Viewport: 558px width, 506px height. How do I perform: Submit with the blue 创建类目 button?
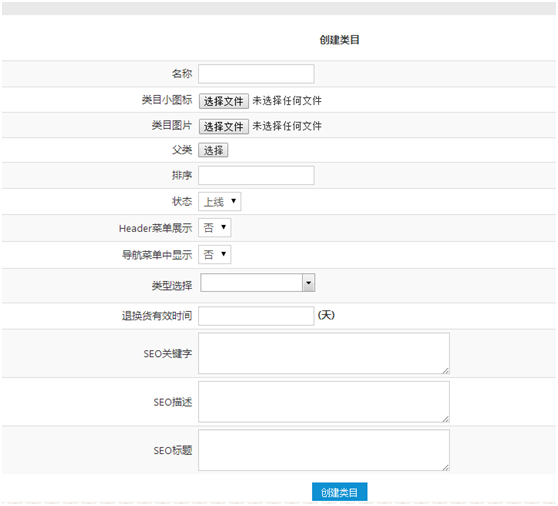tap(339, 492)
